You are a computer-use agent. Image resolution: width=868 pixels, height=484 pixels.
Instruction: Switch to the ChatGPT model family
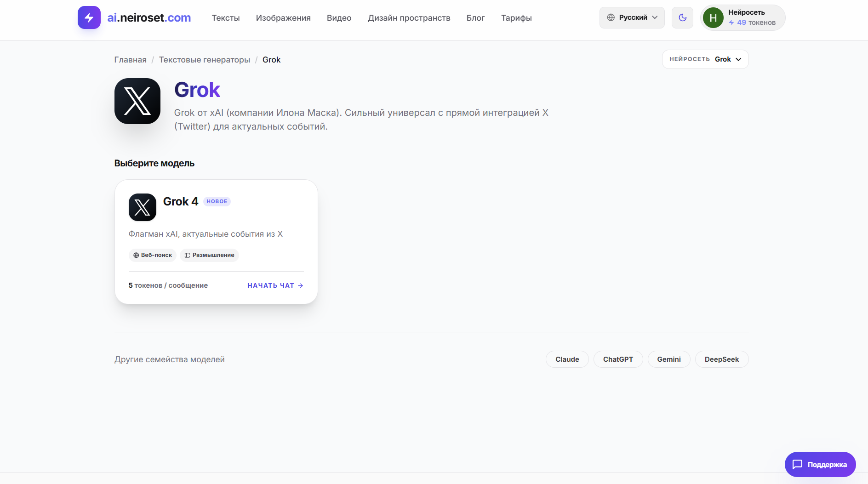pyautogui.click(x=618, y=359)
